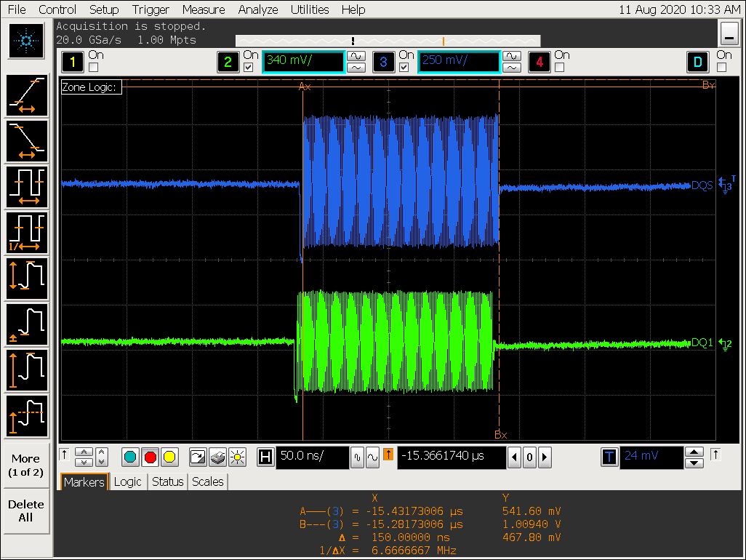Click the yellow Single acquisition button

coord(169,457)
